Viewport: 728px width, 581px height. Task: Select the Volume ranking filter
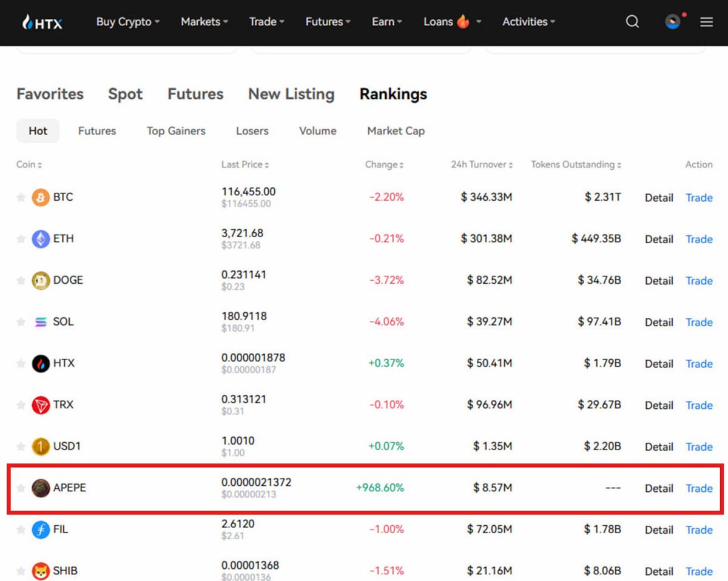(317, 131)
